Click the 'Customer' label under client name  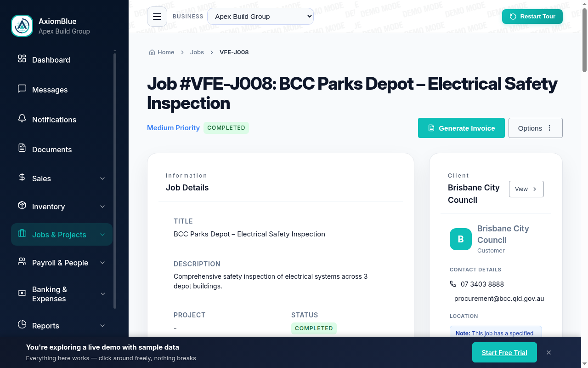[491, 251]
